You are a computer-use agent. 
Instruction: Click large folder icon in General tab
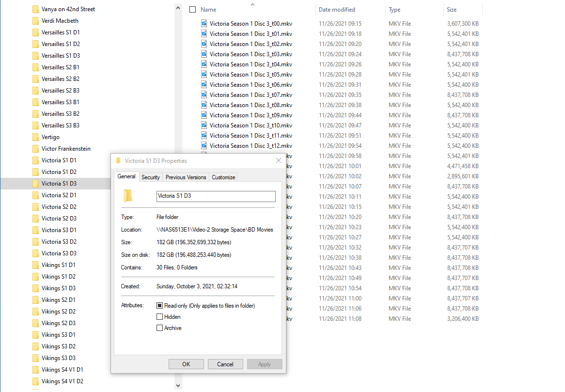[128, 196]
